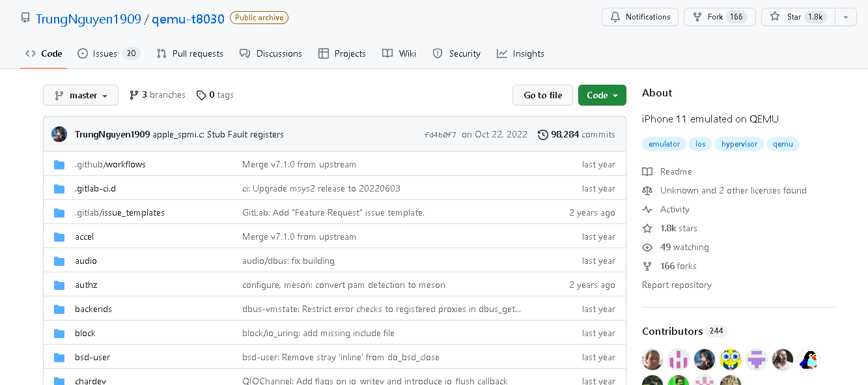Click the Fork repository icon

pyautogui.click(x=697, y=17)
